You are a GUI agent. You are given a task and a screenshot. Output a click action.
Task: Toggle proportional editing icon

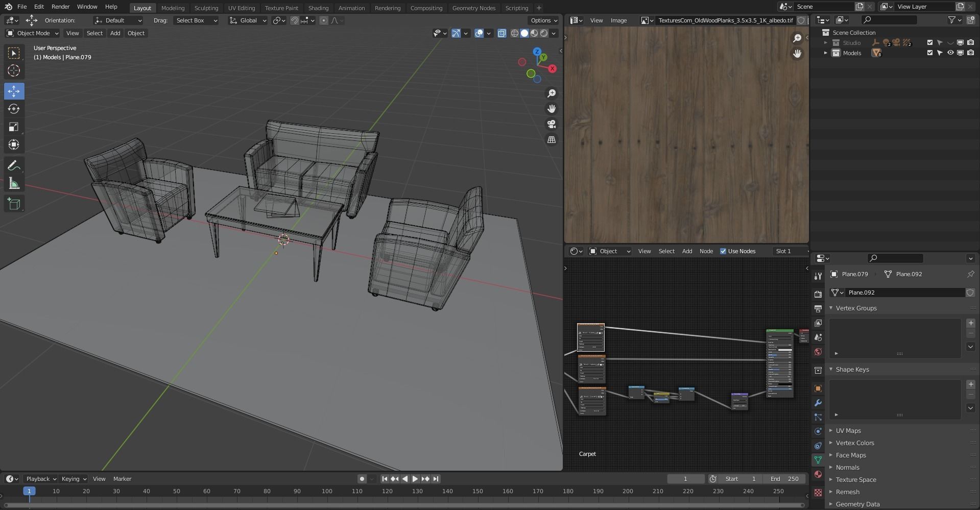click(x=324, y=20)
